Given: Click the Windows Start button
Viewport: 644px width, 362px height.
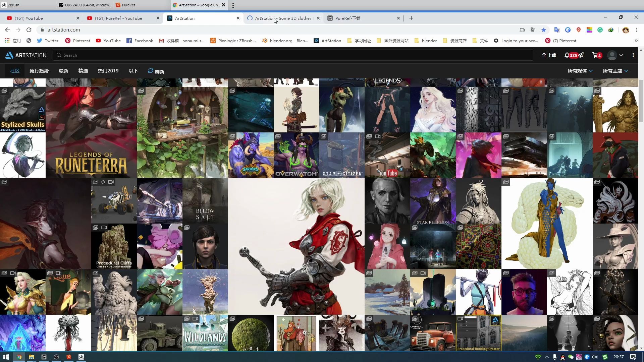Looking at the screenshot, I should [6, 357].
